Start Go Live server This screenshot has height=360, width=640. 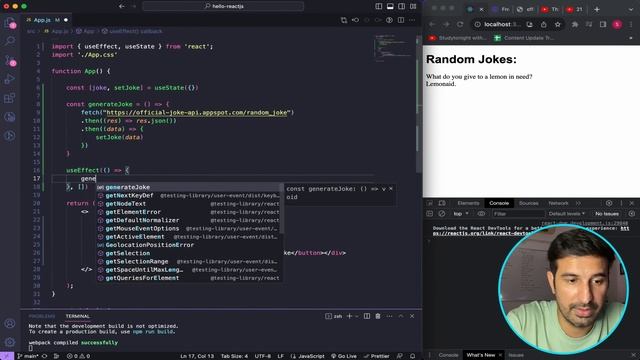344,356
